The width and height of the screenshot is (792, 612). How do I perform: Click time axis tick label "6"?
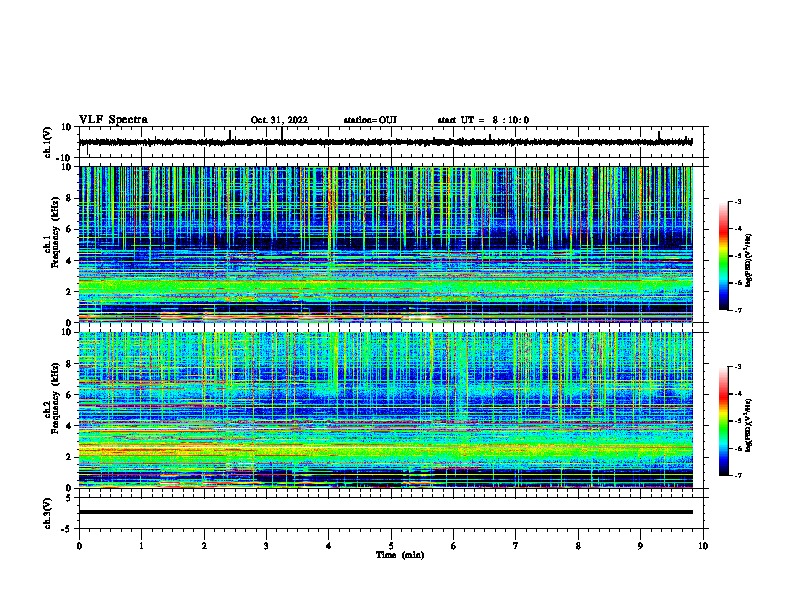click(454, 546)
